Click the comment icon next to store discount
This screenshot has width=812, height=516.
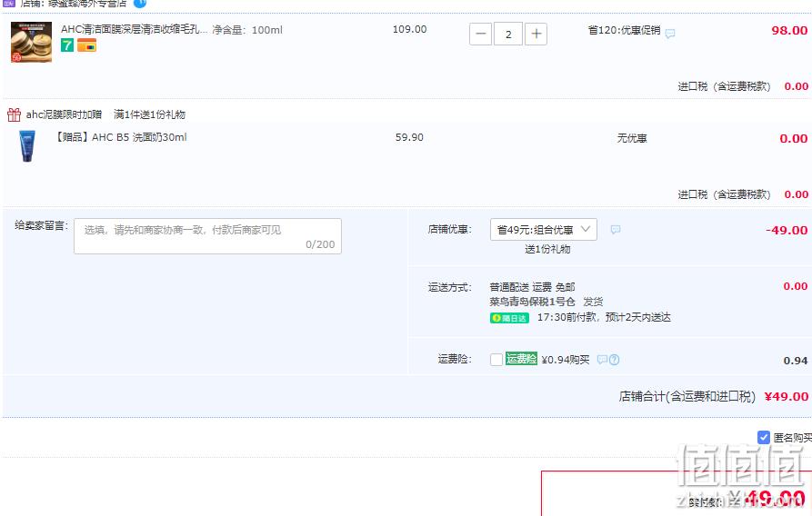[x=616, y=229]
